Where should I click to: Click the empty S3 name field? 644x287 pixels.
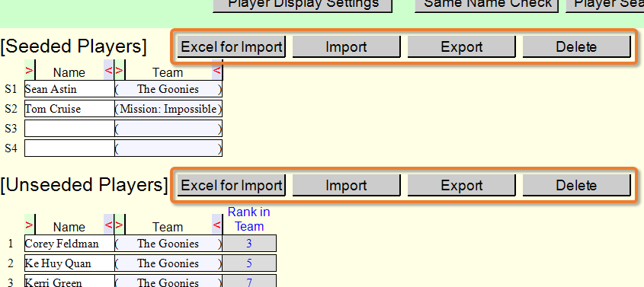coord(69,129)
